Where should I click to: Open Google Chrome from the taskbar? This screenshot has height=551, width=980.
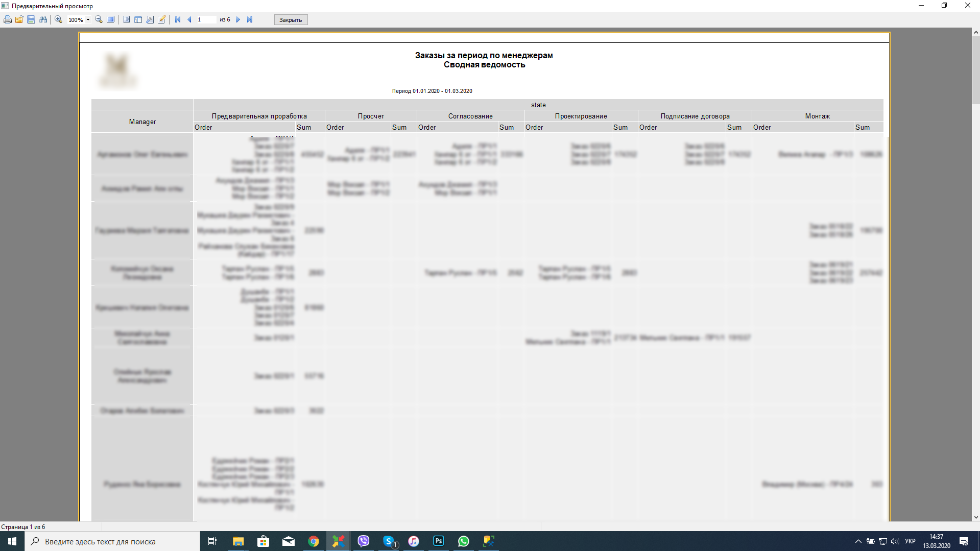click(x=313, y=541)
